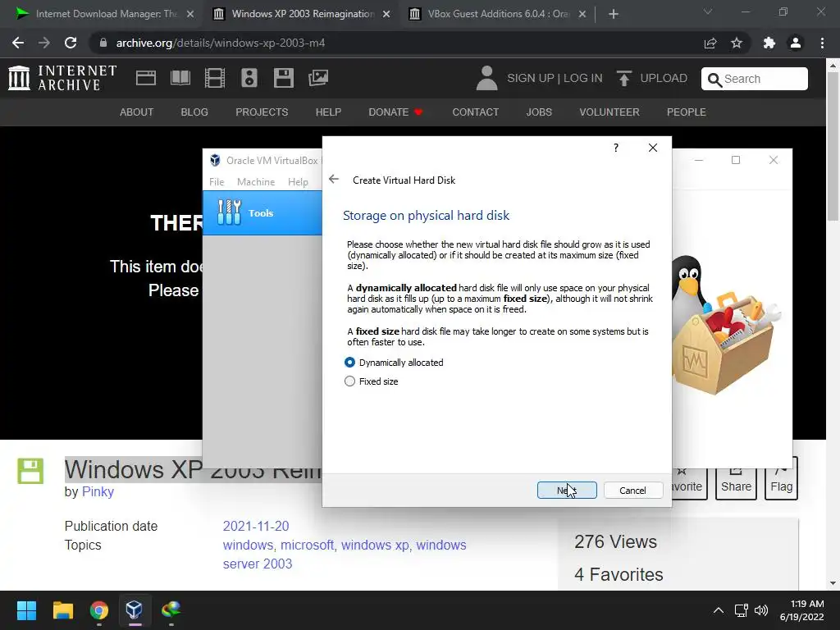Click the Internet Archive Search field
Viewport: 840px width, 630px height.
pyautogui.click(x=755, y=79)
